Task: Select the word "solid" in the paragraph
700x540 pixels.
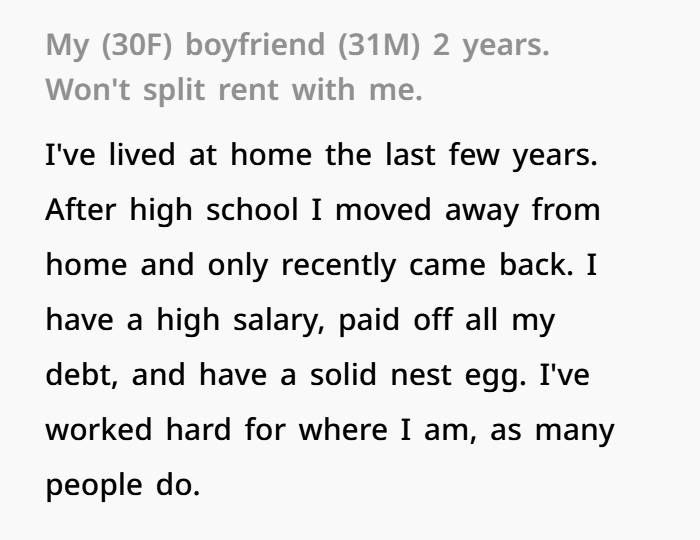Action: coord(343,374)
